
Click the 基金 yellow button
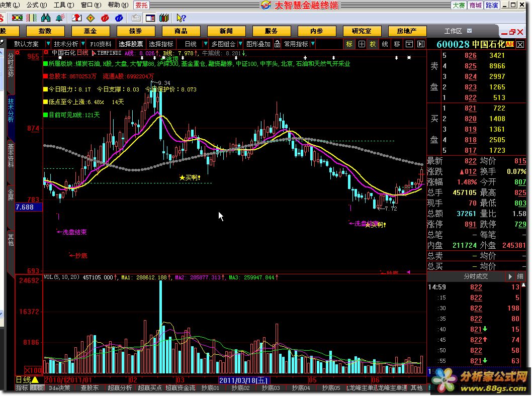(90, 31)
